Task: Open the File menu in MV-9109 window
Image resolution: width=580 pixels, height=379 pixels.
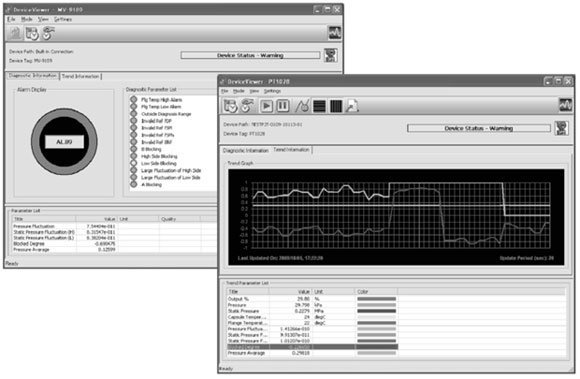Action: (x=11, y=19)
